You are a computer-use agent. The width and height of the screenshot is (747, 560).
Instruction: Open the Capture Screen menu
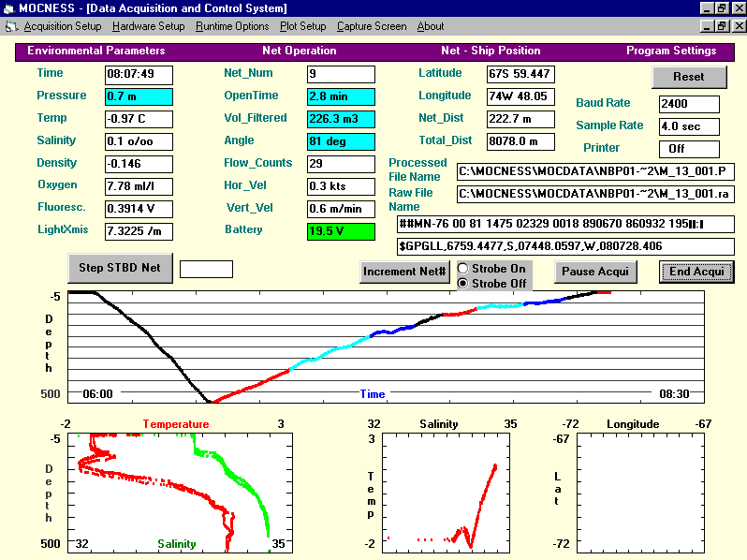372,27
